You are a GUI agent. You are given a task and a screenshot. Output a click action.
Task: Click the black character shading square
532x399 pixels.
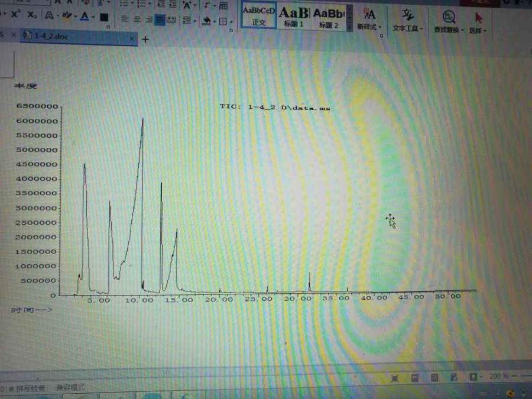click(104, 17)
